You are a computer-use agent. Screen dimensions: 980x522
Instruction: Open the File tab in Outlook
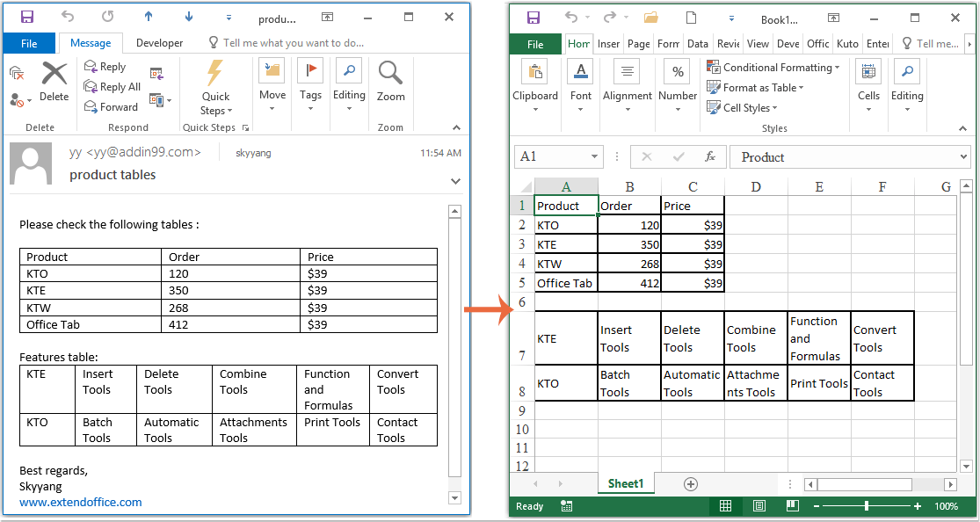coord(29,43)
